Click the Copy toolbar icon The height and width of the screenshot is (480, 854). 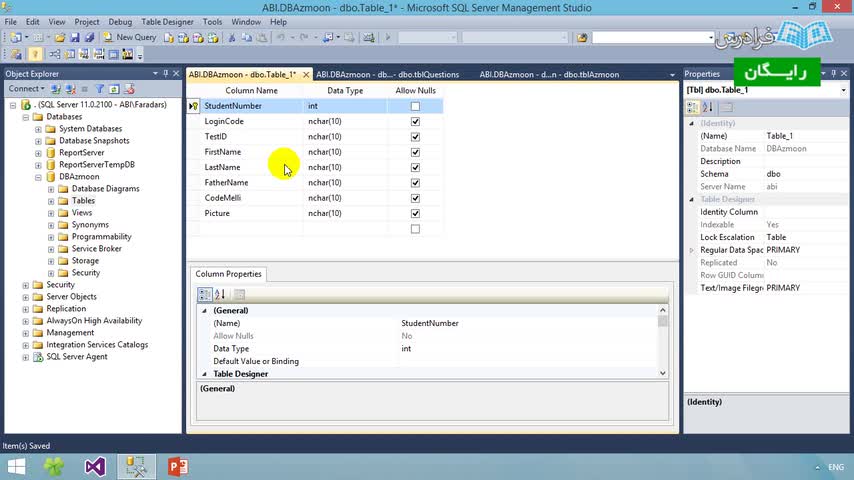(247, 38)
